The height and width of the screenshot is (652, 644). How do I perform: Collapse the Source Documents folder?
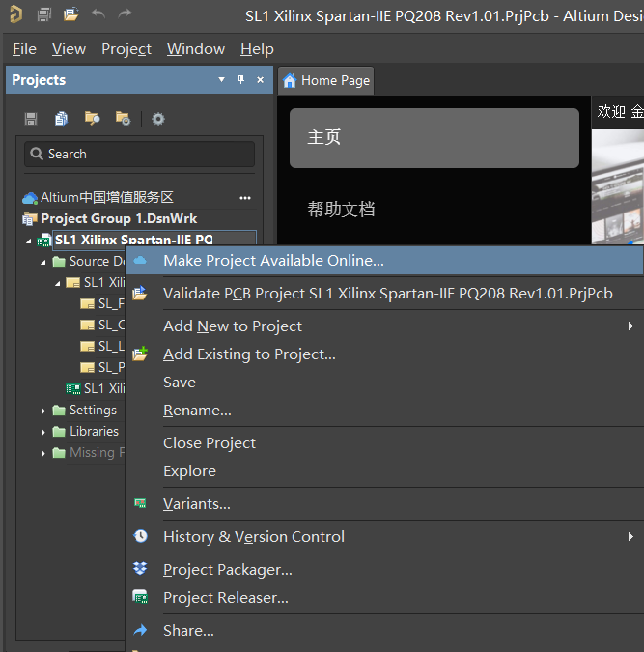[x=42, y=262]
